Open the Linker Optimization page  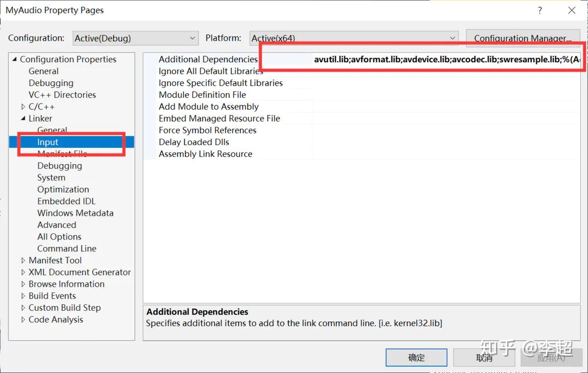pyautogui.click(x=63, y=189)
